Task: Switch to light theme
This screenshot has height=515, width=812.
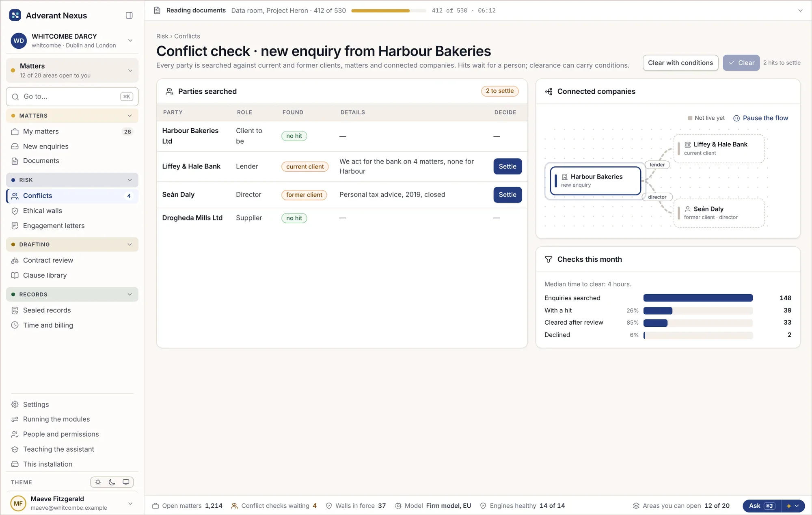Action: click(98, 482)
